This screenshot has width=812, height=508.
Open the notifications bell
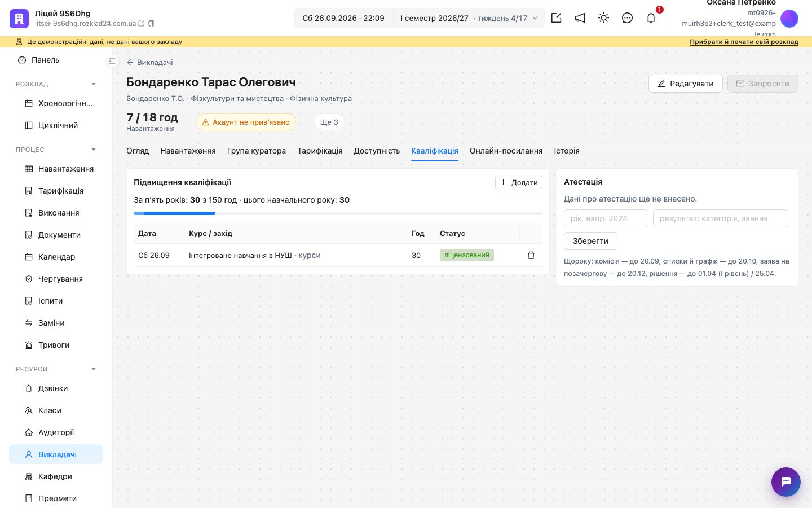point(651,18)
